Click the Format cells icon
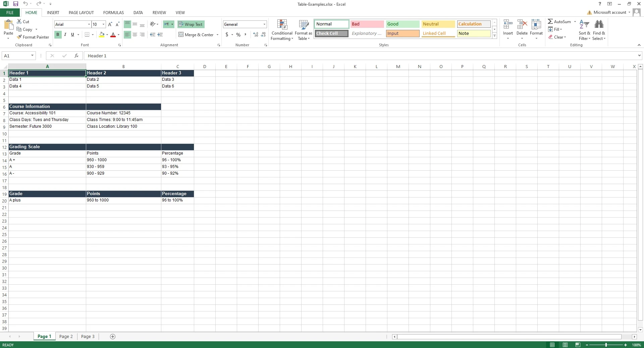The height and width of the screenshot is (348, 644). pos(536,25)
